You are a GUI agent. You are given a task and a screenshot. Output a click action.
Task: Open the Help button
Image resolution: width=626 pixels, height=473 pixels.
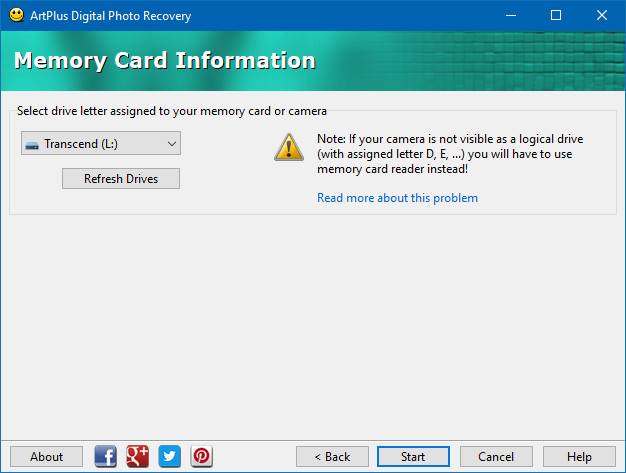[579, 456]
